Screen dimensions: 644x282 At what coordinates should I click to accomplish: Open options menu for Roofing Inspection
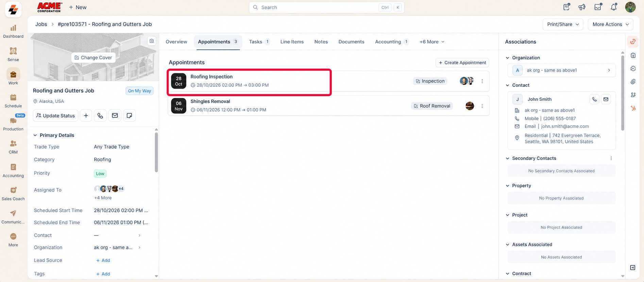click(482, 81)
